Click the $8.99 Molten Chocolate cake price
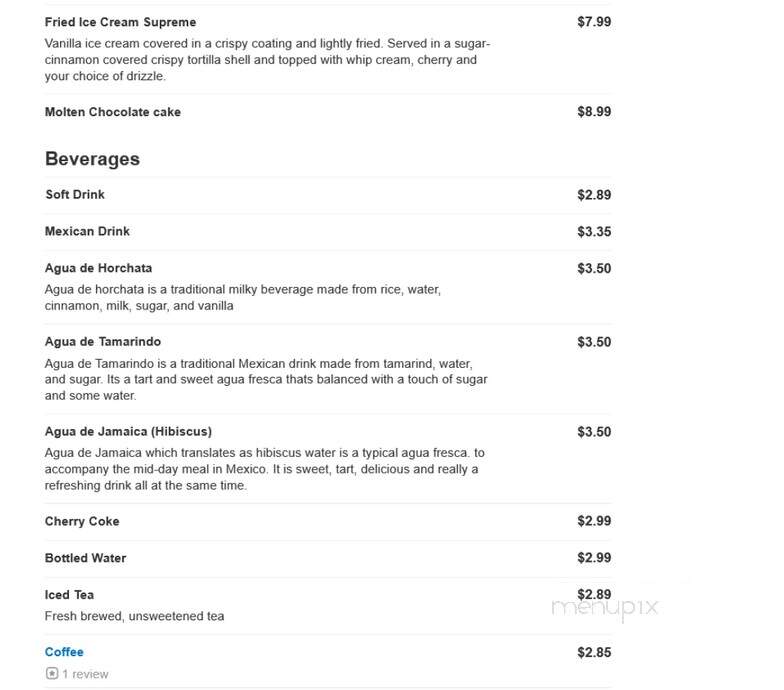The height and width of the screenshot is (690, 784). coord(594,112)
